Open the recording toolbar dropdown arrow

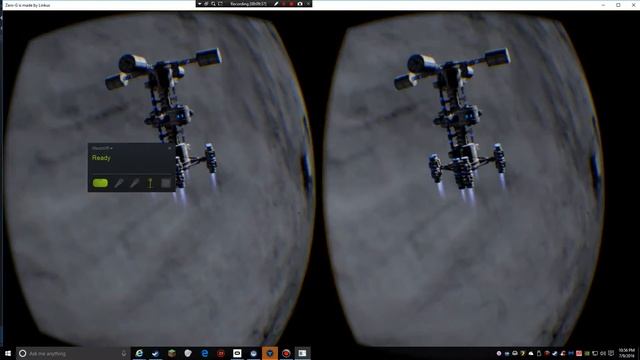coord(200,4)
